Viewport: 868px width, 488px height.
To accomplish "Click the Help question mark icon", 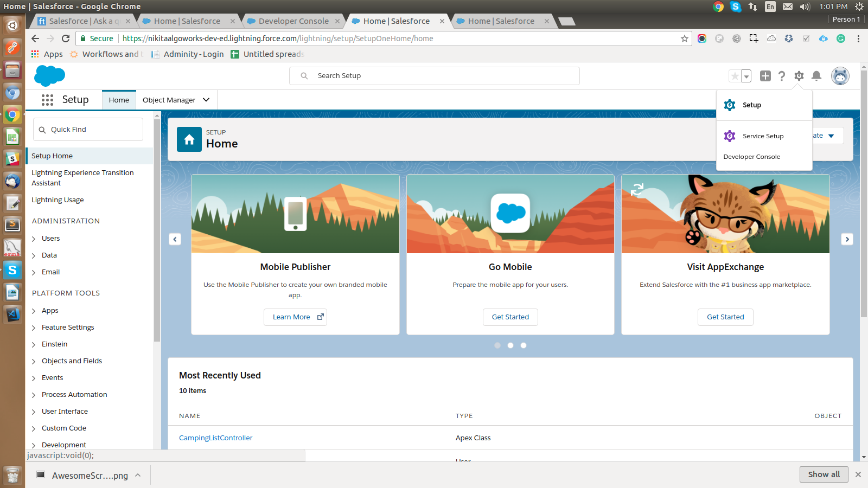I will [x=781, y=76].
